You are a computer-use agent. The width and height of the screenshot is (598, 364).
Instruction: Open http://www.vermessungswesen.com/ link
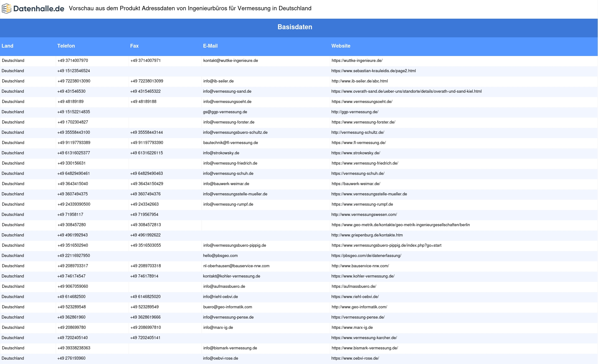coord(364,215)
